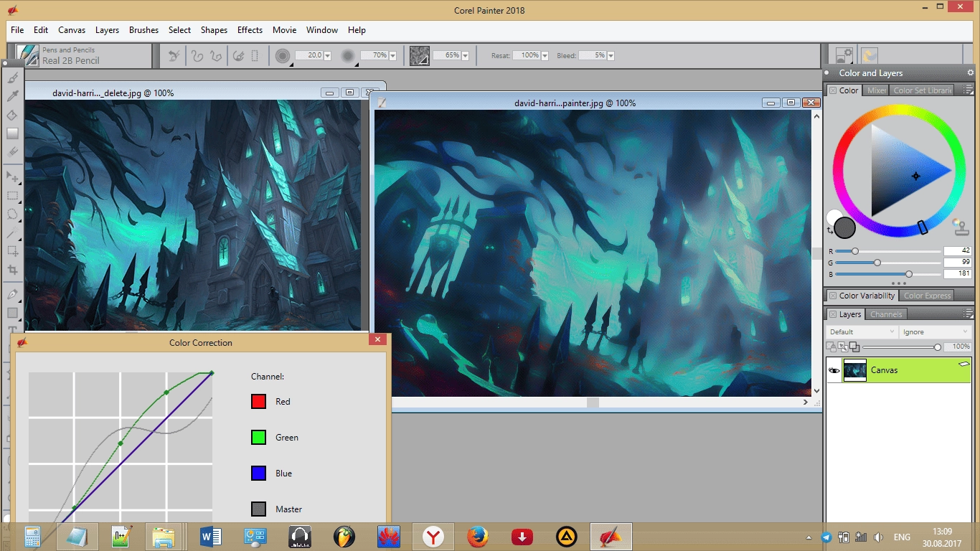
Task: Select the freehand strokes icon
Action: coord(197,55)
